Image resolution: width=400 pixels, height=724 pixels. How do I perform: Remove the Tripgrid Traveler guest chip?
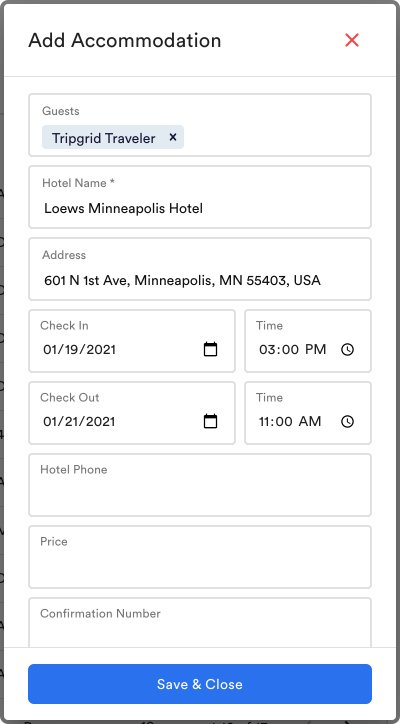coord(173,137)
